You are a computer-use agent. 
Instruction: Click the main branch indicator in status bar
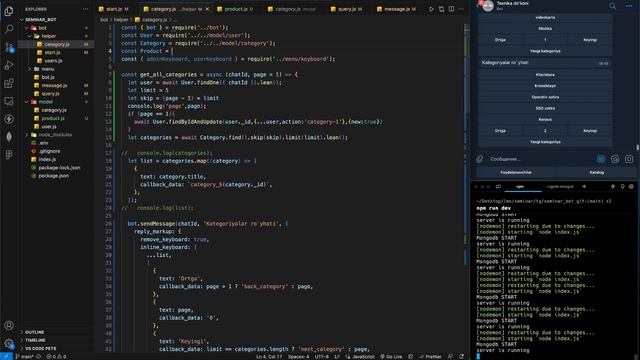tap(24, 357)
